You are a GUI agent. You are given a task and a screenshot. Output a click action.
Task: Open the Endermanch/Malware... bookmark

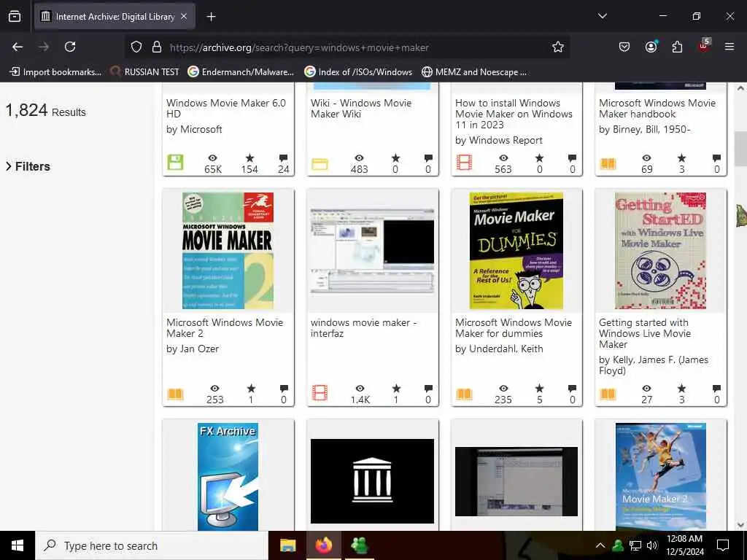click(241, 72)
